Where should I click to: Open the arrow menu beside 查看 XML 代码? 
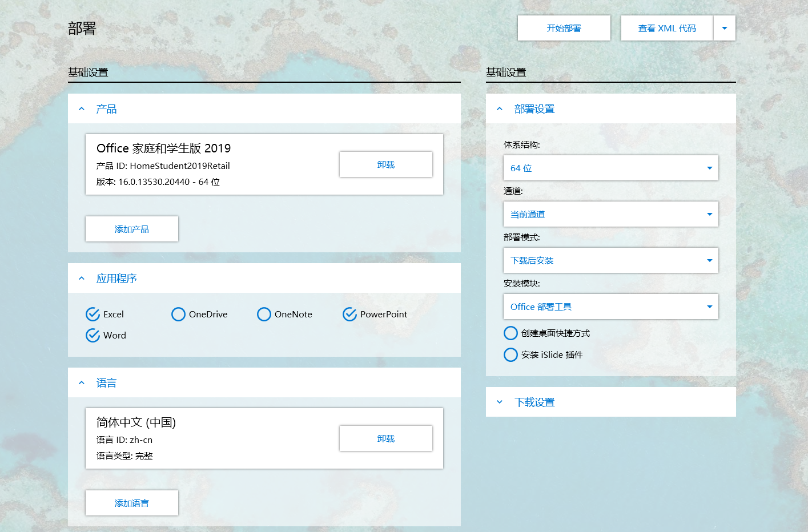725,28
